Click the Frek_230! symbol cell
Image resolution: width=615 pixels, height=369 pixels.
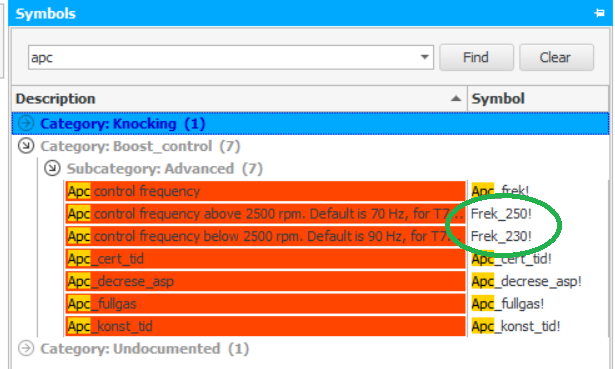click(501, 236)
